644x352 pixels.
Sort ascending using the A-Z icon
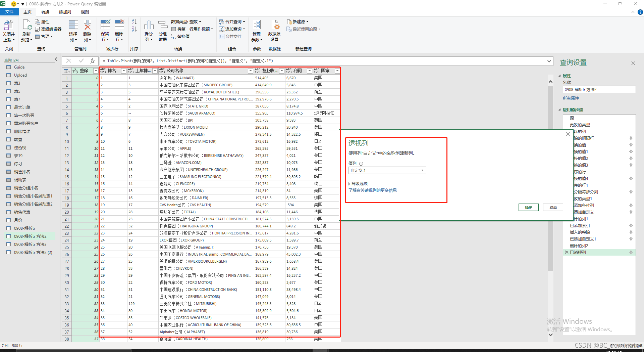(134, 22)
